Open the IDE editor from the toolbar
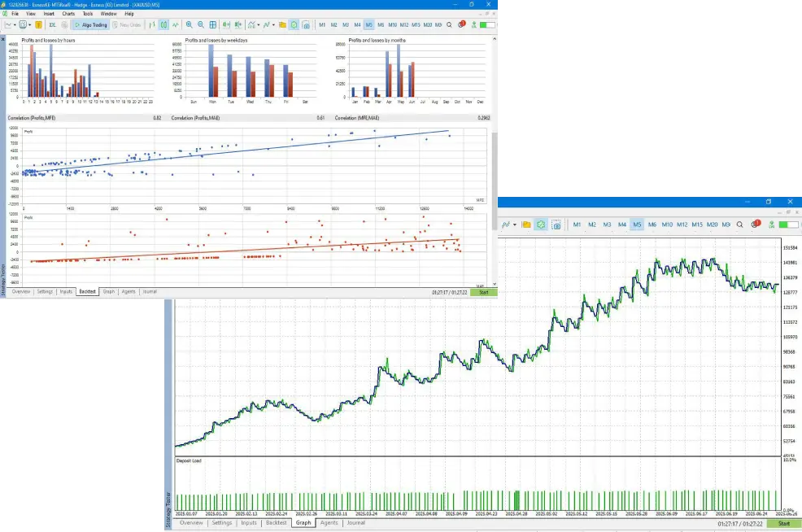802x532 pixels. tap(51, 25)
